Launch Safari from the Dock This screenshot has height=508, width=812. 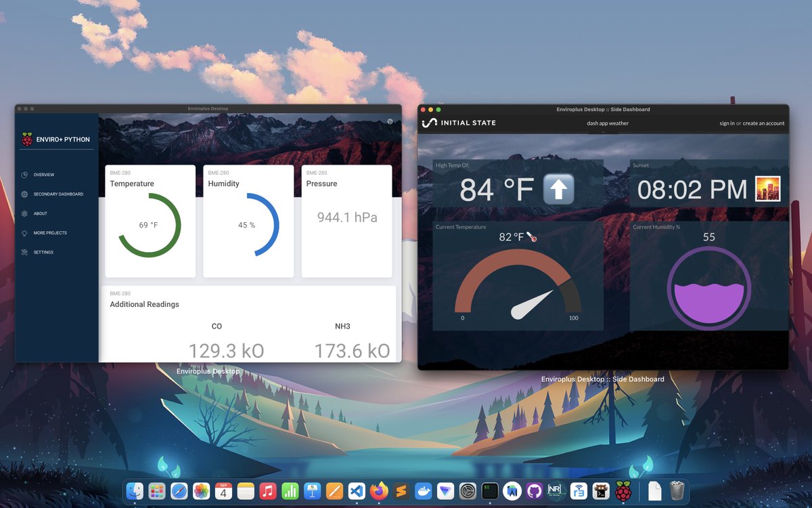tap(179, 490)
